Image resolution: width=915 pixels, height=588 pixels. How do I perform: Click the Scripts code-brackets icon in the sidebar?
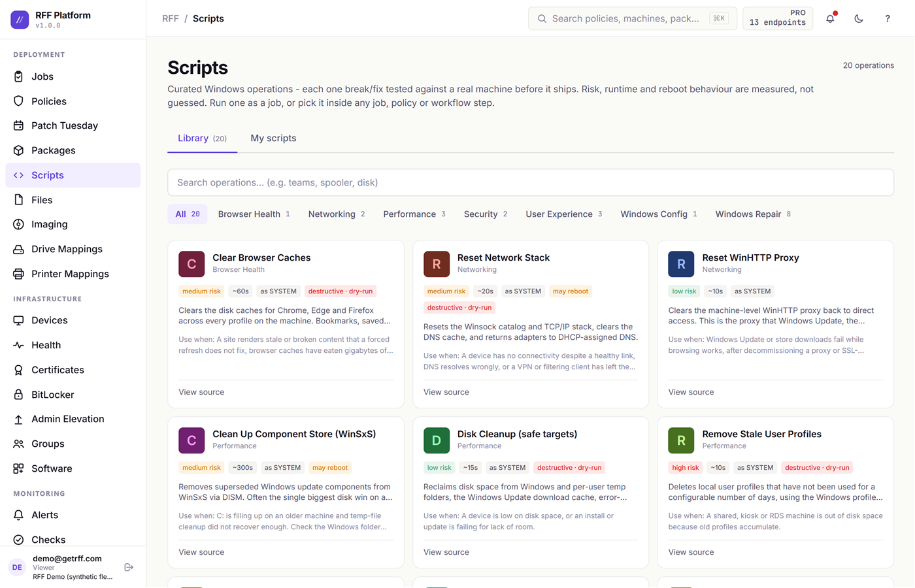pyautogui.click(x=18, y=175)
